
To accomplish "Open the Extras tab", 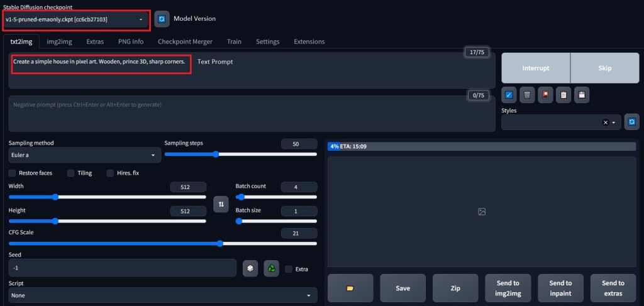I will (x=95, y=41).
